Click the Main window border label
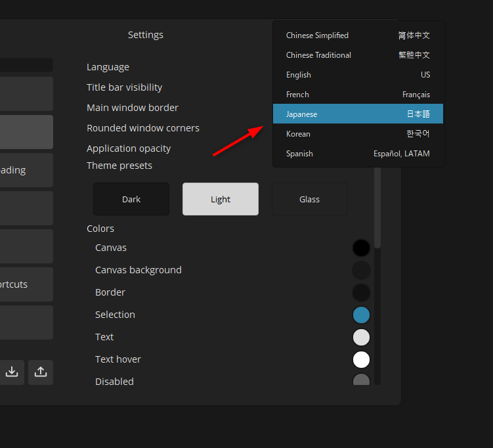Image resolution: width=493 pixels, height=448 pixels. [133, 108]
